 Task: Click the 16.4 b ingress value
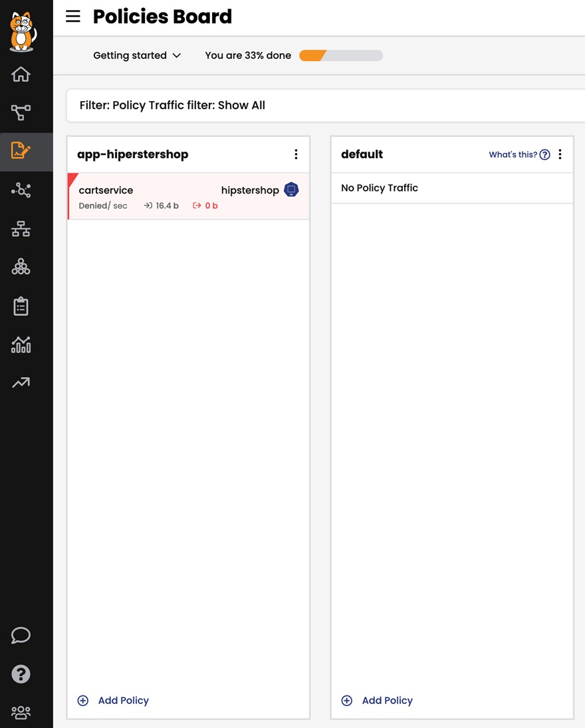coord(167,205)
